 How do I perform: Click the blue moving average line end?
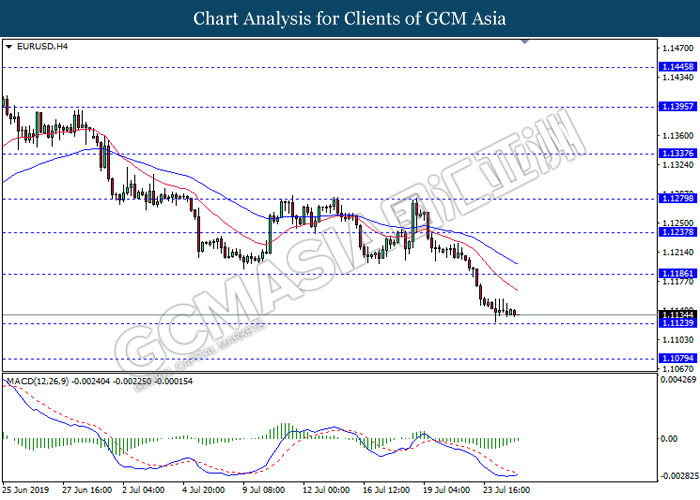click(x=517, y=263)
